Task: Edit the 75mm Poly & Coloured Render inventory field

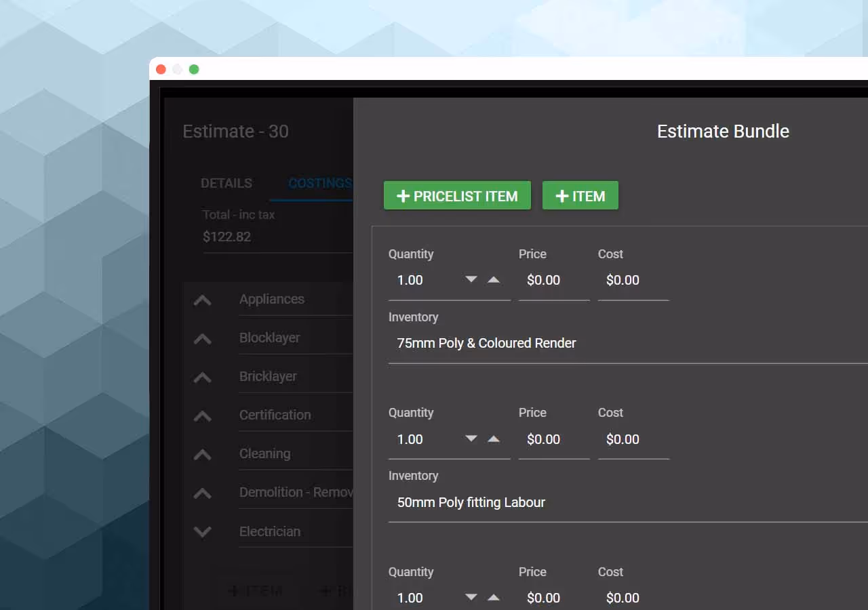Action: pos(486,343)
